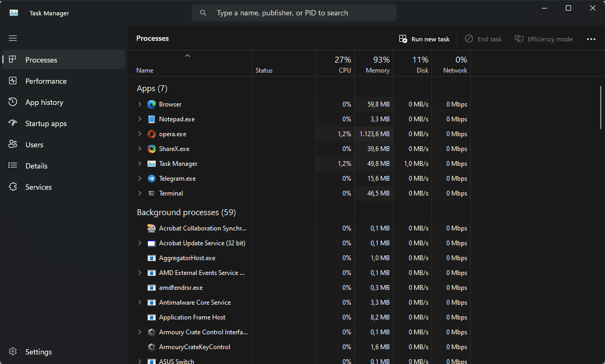Sort by the Status column header
Screen dimensions: 605x364
[284, 64]
